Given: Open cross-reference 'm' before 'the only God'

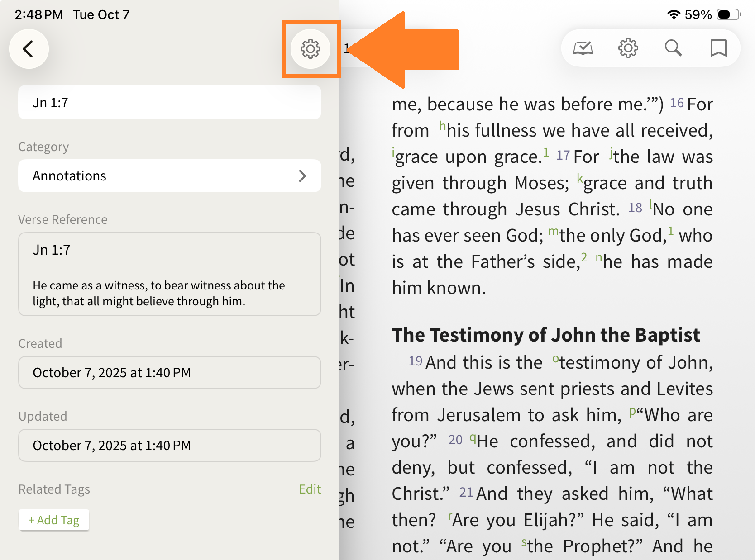Looking at the screenshot, I should [x=553, y=232].
